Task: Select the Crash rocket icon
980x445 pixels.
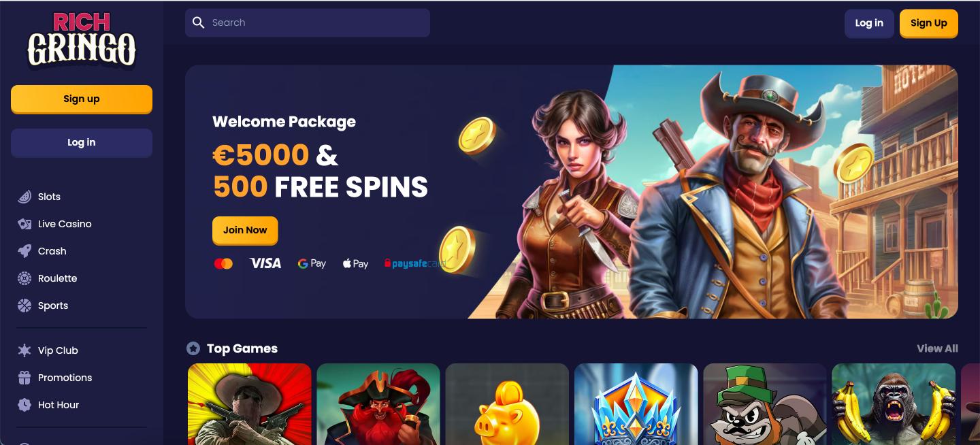Action: [x=24, y=251]
